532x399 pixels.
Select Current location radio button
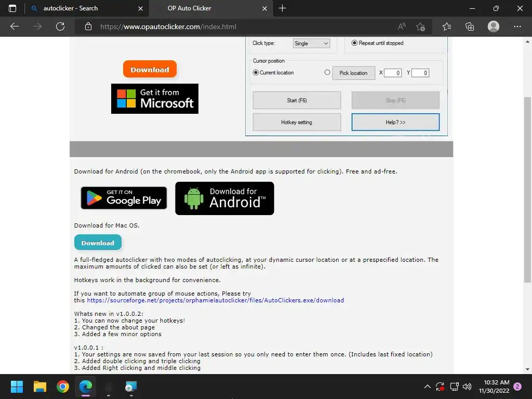click(256, 73)
